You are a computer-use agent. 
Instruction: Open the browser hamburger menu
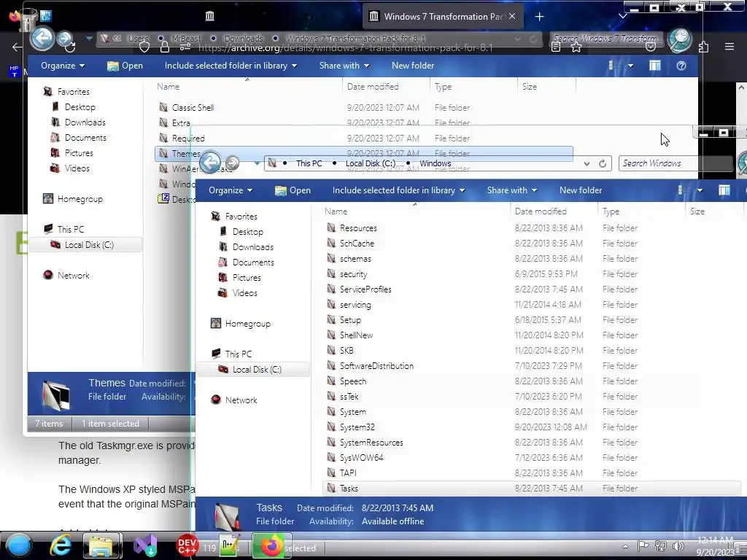tap(729, 47)
